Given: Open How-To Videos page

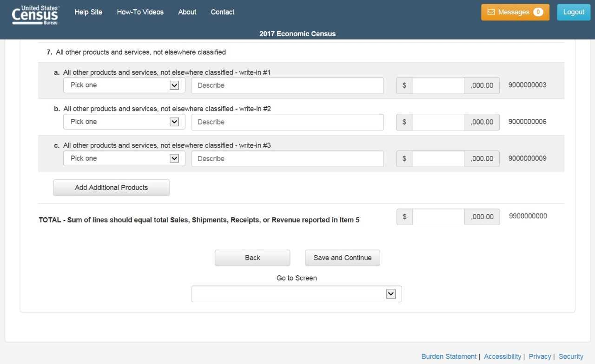Looking at the screenshot, I should 140,12.
